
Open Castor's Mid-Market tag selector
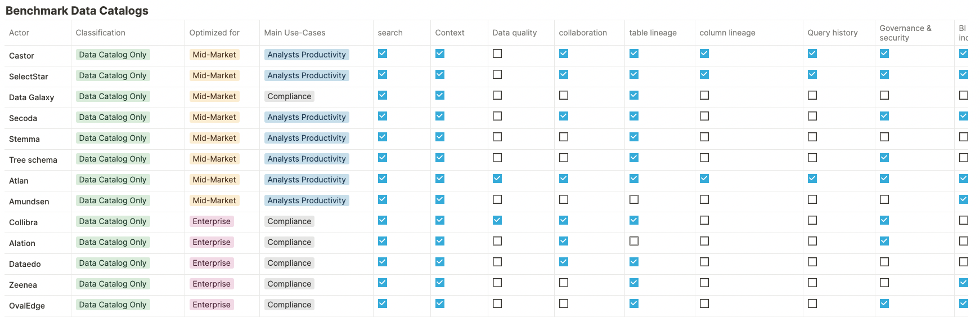click(x=214, y=55)
